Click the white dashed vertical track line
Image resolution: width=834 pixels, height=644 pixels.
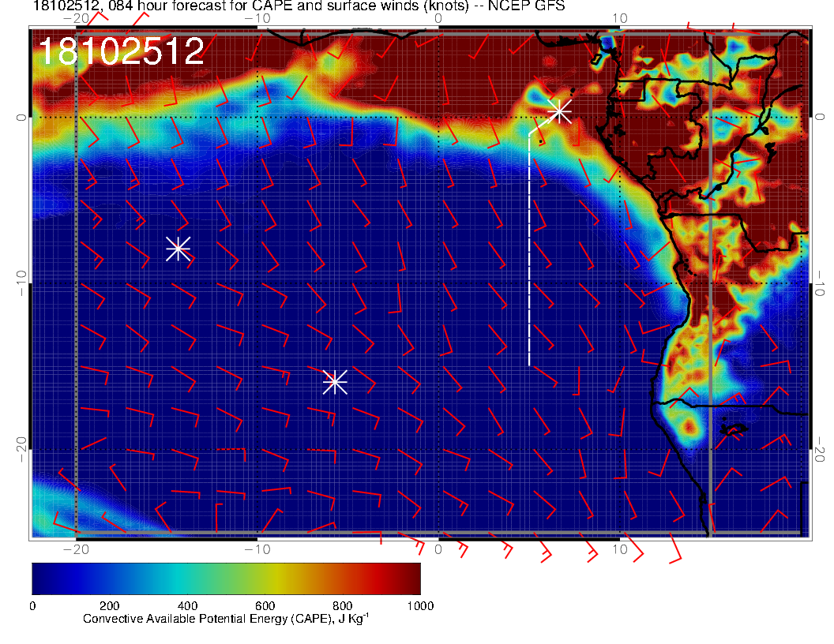click(x=529, y=253)
